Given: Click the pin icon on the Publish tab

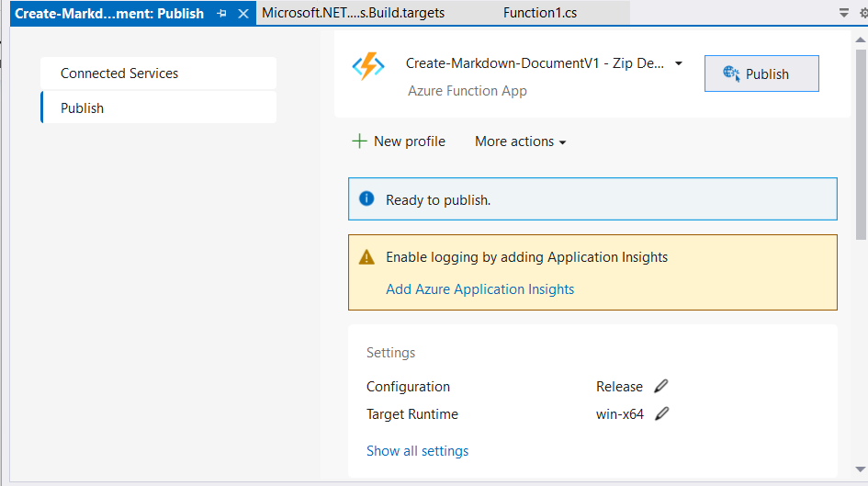Looking at the screenshot, I should (222, 13).
